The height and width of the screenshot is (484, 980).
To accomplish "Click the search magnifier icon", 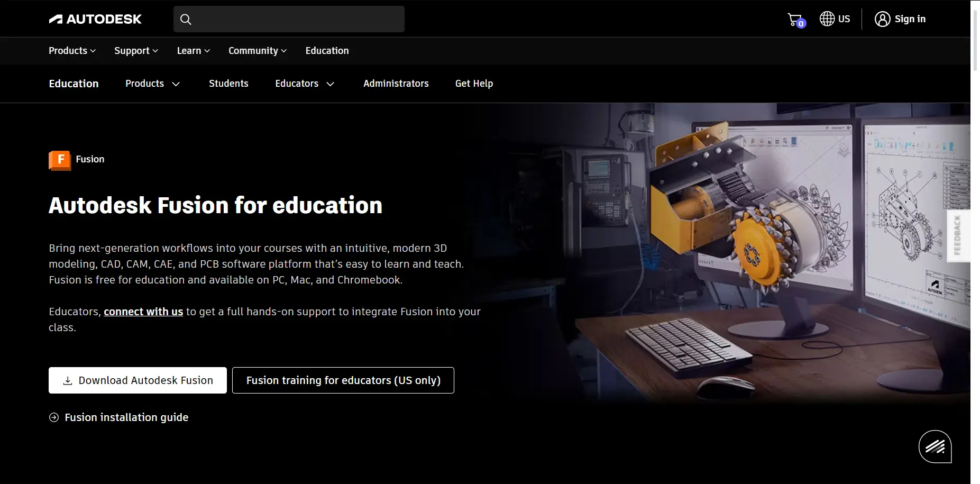I will pos(186,19).
